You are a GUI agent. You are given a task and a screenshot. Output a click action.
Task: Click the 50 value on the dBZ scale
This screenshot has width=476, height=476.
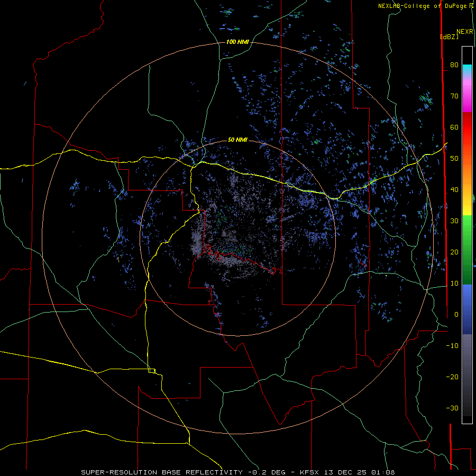click(x=454, y=159)
